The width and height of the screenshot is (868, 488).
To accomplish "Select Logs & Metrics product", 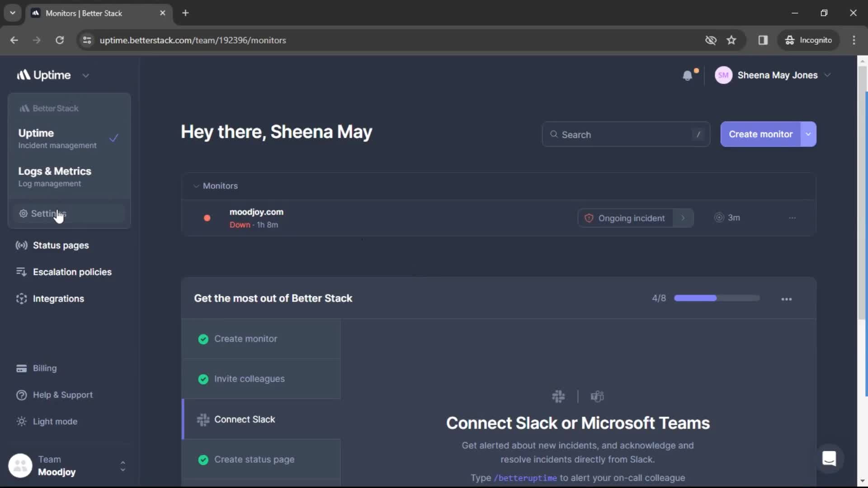I will click(x=69, y=177).
